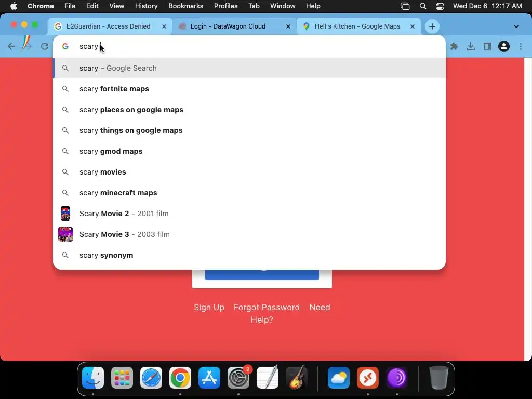Open Safari from the Dock
Viewport: 532px width, 399px height.
pyautogui.click(x=151, y=378)
